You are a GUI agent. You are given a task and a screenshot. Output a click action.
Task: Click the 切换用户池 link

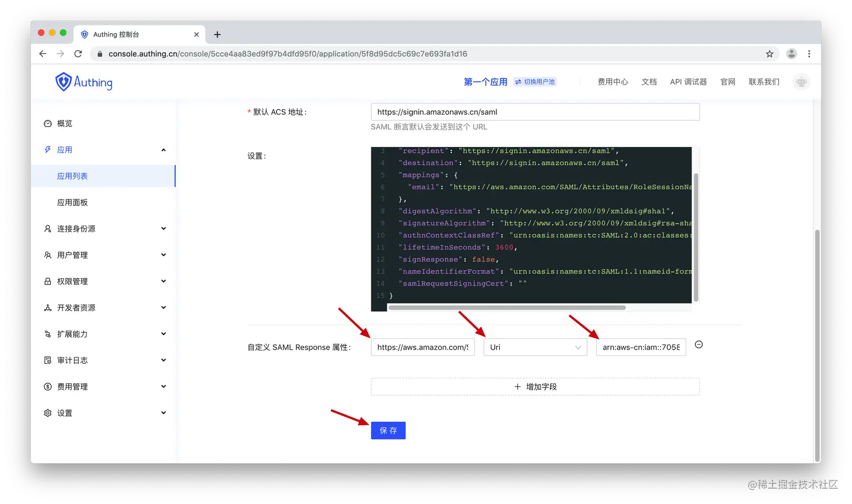coord(535,82)
